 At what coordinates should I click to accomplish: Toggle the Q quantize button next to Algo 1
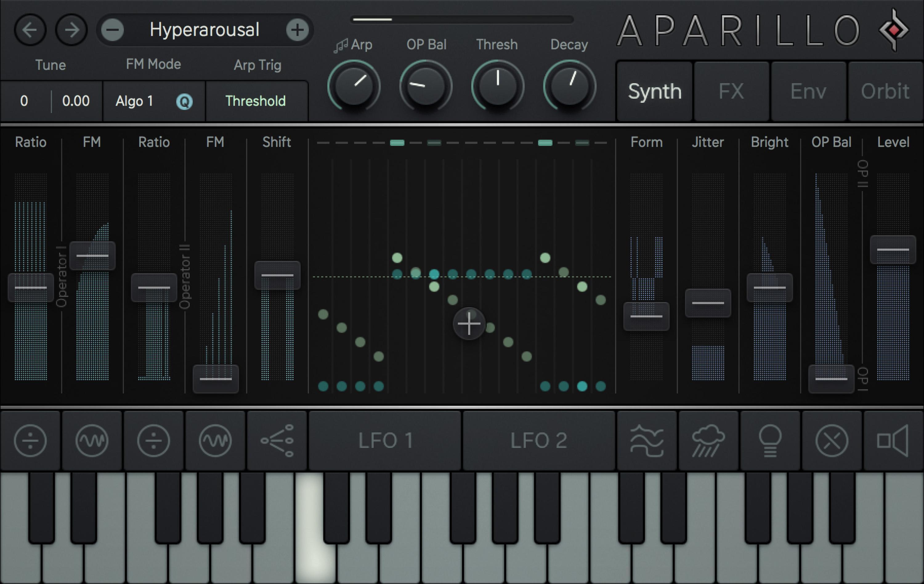coord(184,101)
